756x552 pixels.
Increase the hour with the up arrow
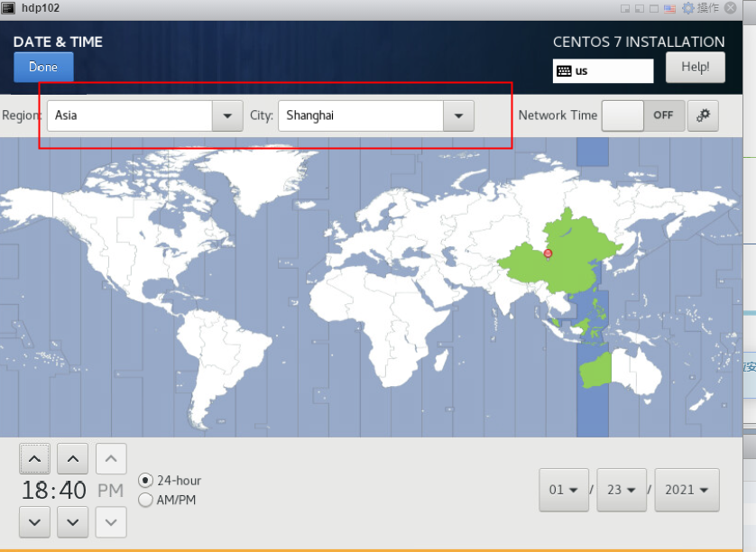tap(34, 459)
